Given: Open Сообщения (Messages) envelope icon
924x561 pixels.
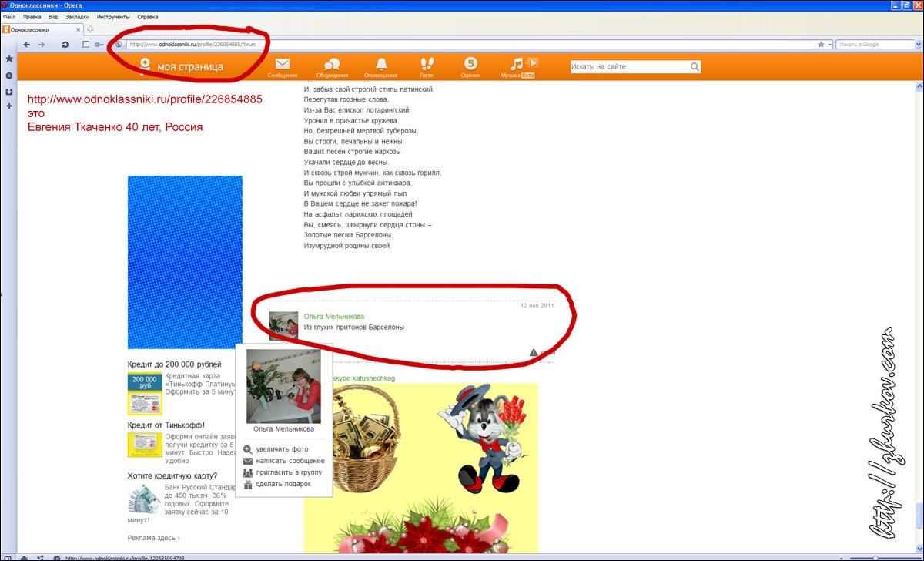Looking at the screenshot, I should pos(283,65).
